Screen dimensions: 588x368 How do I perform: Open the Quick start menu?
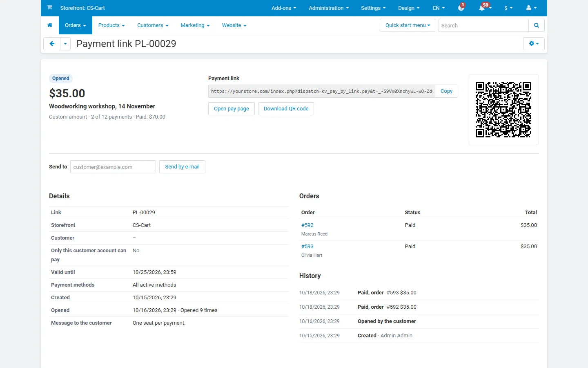point(408,25)
